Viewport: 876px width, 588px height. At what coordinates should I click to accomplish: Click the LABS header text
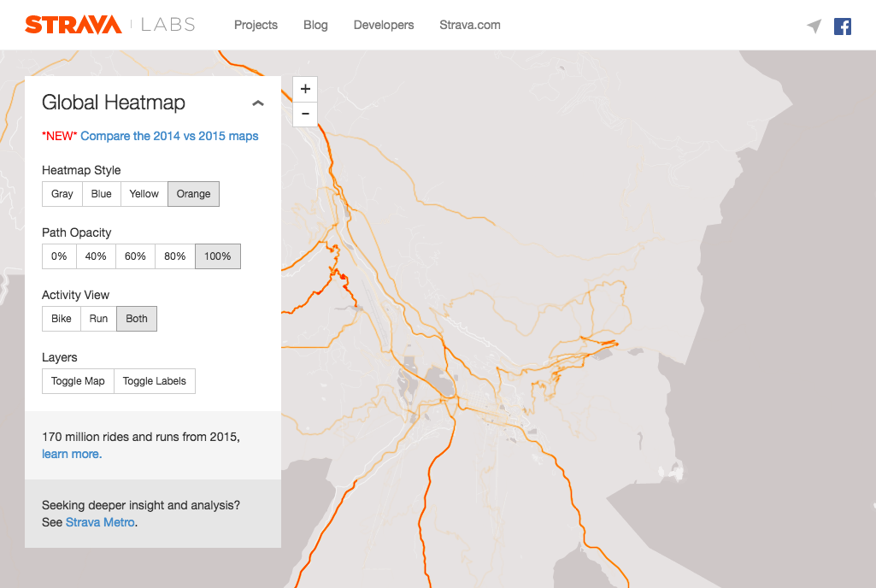(x=168, y=25)
